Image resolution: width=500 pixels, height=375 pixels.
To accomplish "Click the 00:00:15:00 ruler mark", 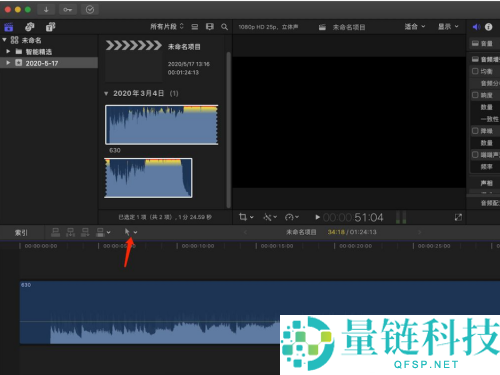I will click(x=277, y=246).
